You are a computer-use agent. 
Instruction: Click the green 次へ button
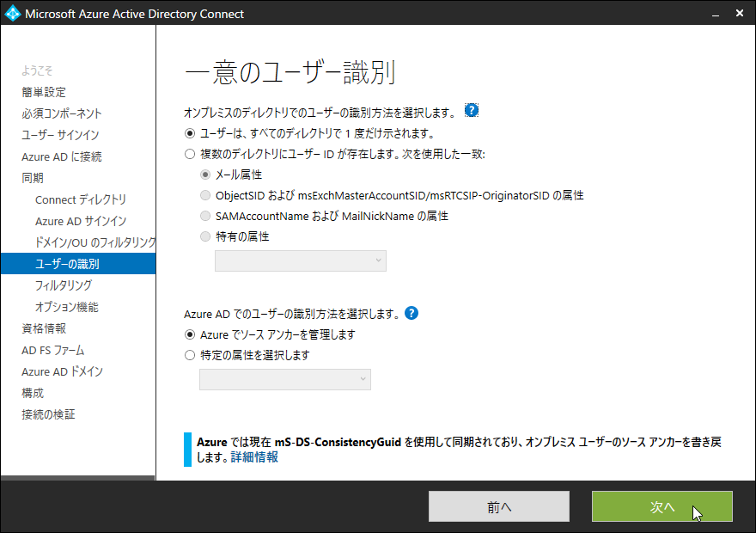pos(662,506)
